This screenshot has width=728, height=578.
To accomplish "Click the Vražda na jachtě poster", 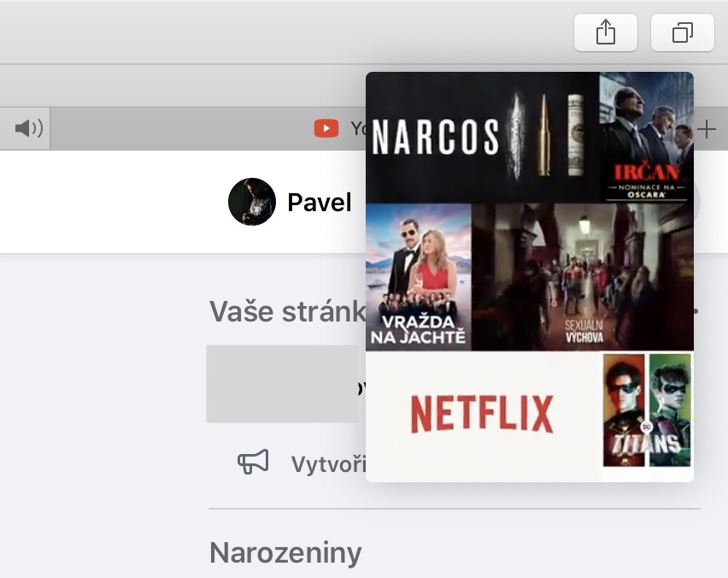I will click(x=419, y=277).
